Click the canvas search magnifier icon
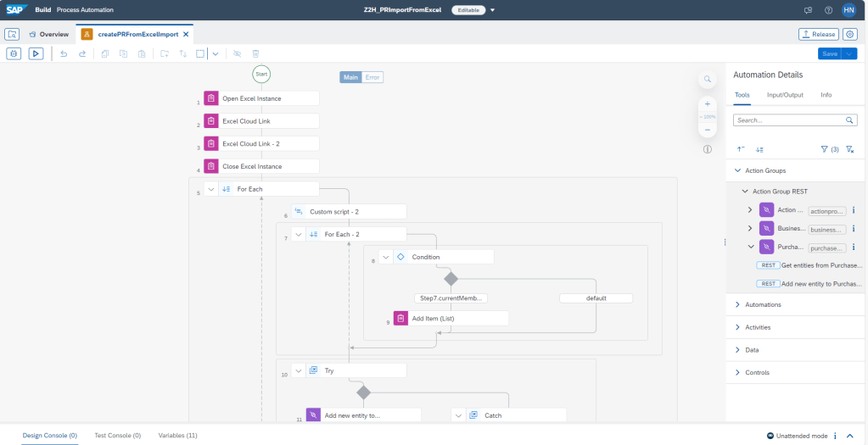The width and height of the screenshot is (868, 445). click(x=707, y=79)
